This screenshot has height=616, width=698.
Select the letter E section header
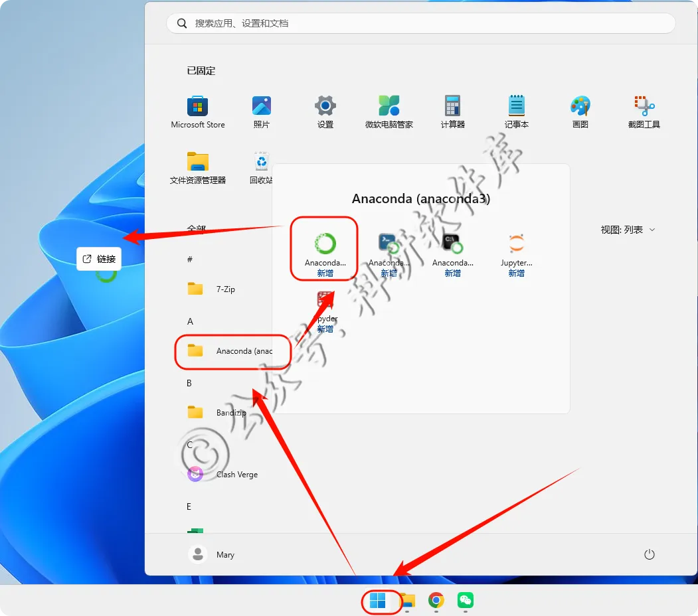[189, 506]
